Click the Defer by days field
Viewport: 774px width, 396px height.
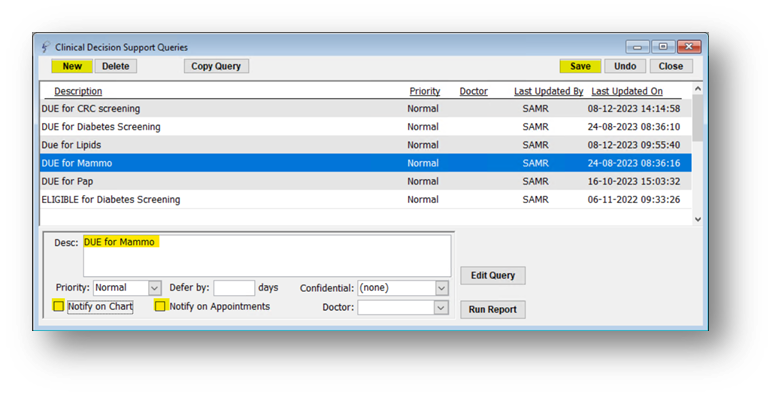[x=234, y=288]
